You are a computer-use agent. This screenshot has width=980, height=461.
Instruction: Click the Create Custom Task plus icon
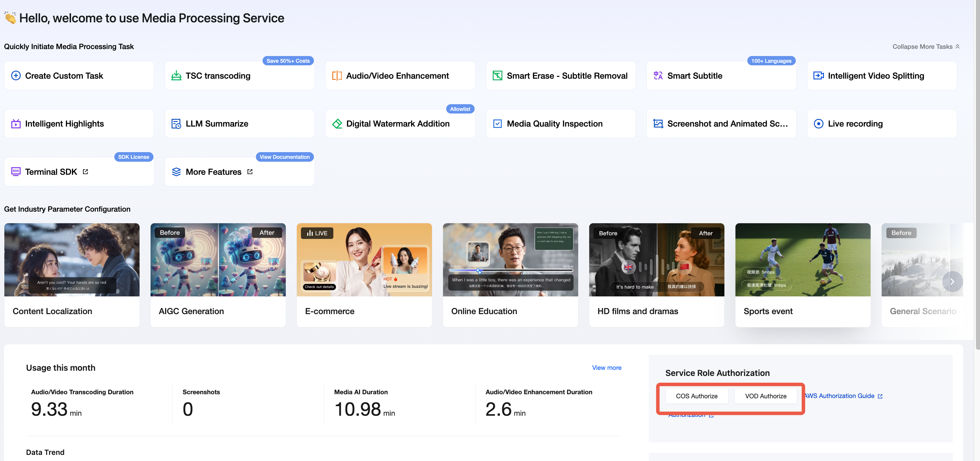tap(16, 76)
